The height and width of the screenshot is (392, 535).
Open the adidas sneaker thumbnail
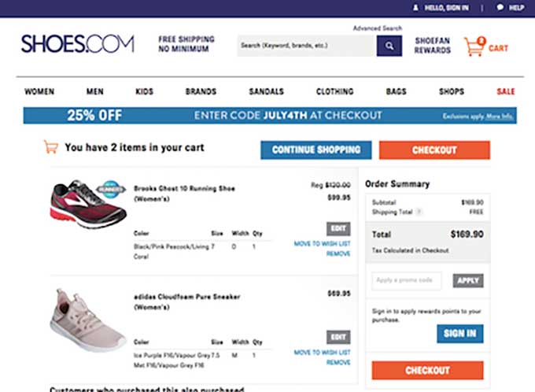point(88,320)
